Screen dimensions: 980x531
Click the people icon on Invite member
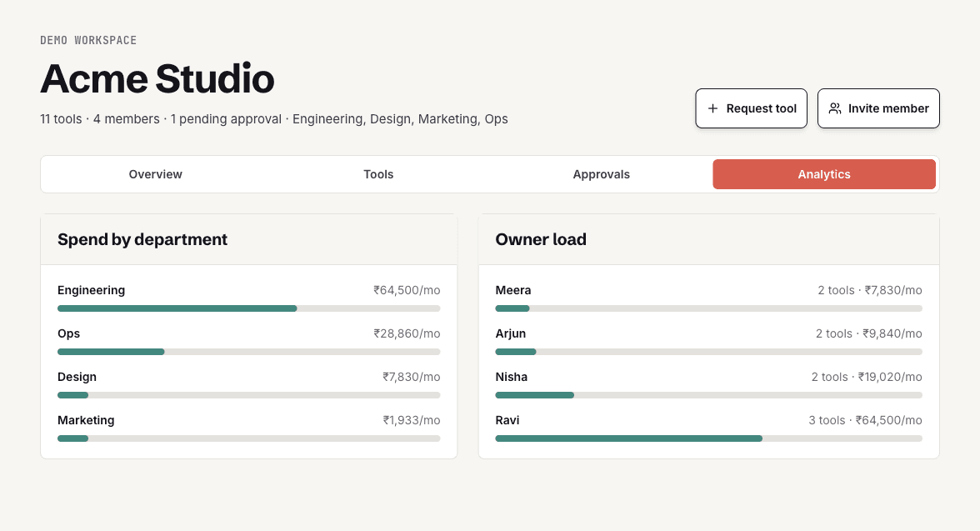point(835,108)
